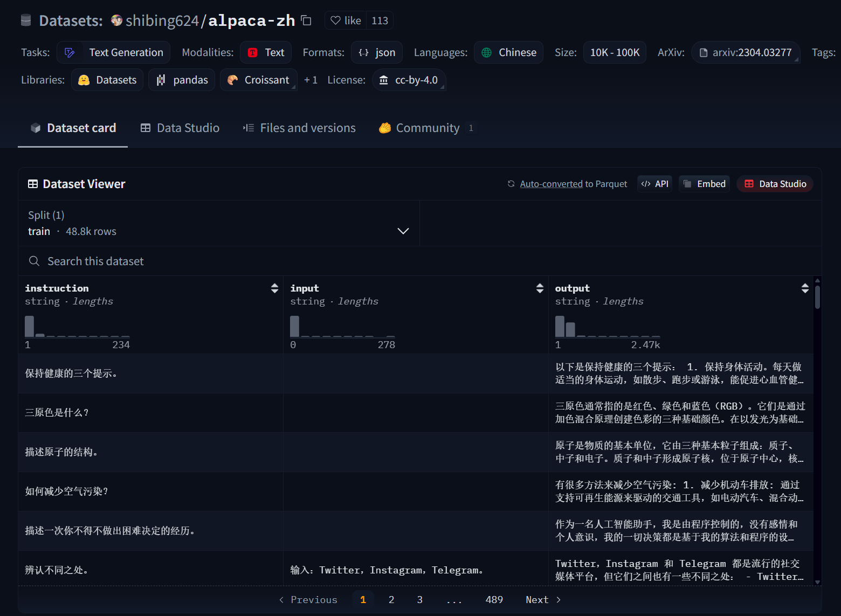
Task: Sort by the instruction column
Action: [x=274, y=288]
